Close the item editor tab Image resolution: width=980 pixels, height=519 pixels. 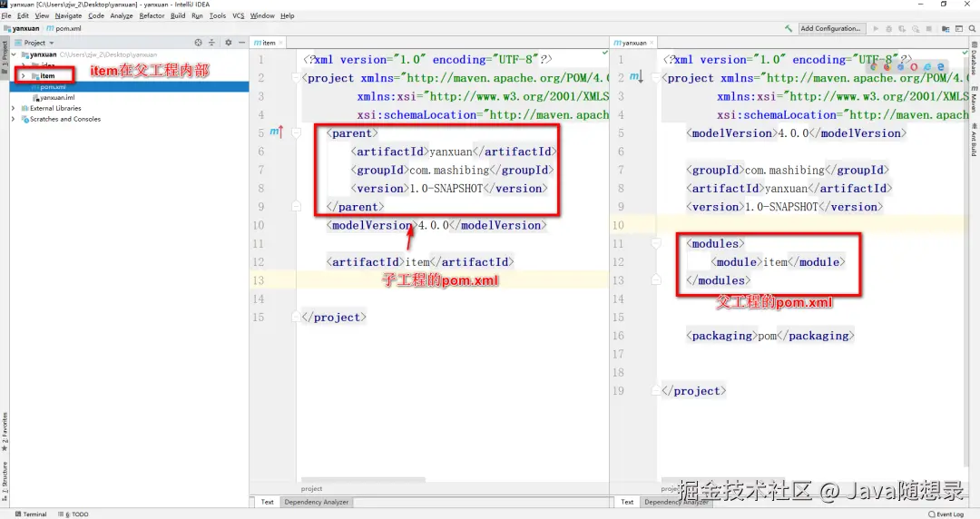280,43
